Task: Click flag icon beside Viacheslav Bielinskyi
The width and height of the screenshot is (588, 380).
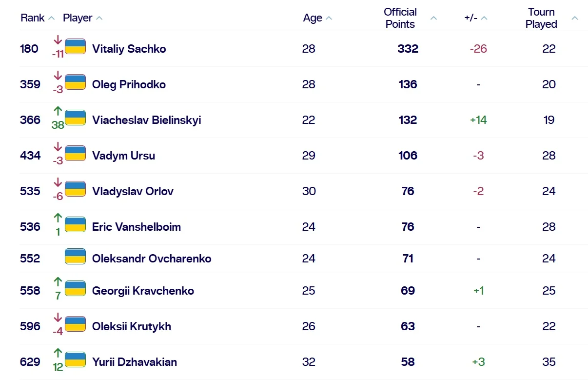Action: [x=75, y=118]
